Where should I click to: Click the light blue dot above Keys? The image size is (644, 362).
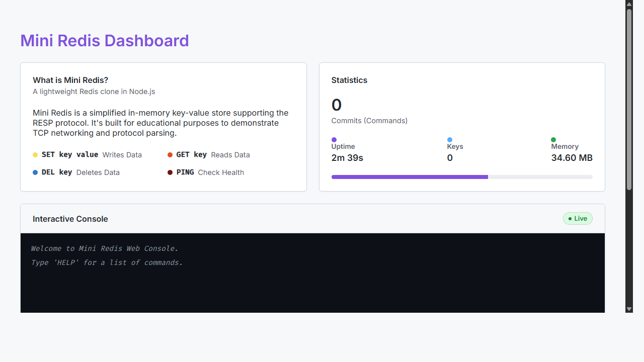coord(450,140)
